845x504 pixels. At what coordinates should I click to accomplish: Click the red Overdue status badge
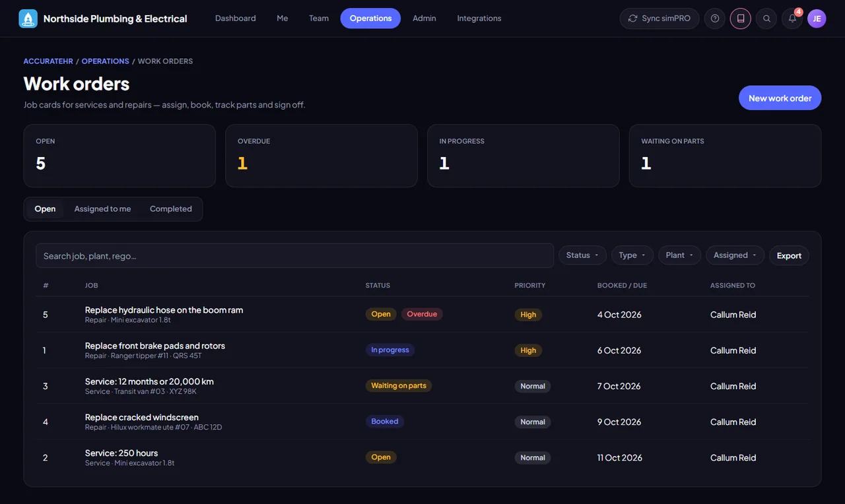coord(422,314)
